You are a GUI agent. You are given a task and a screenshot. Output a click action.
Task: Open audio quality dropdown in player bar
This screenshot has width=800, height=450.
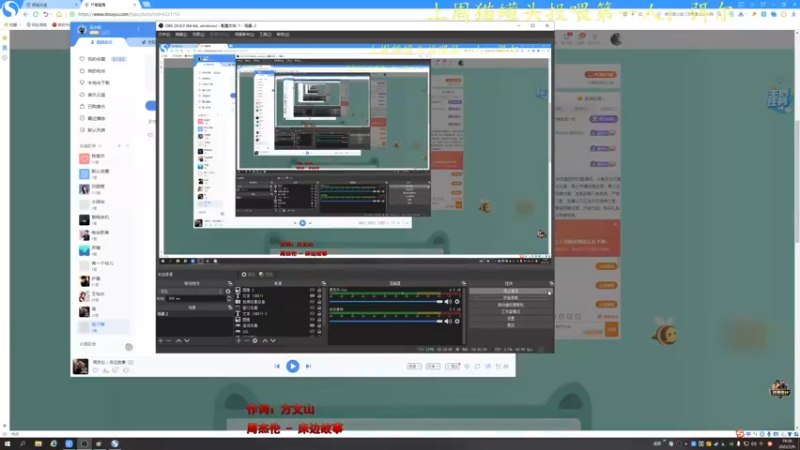(x=433, y=366)
